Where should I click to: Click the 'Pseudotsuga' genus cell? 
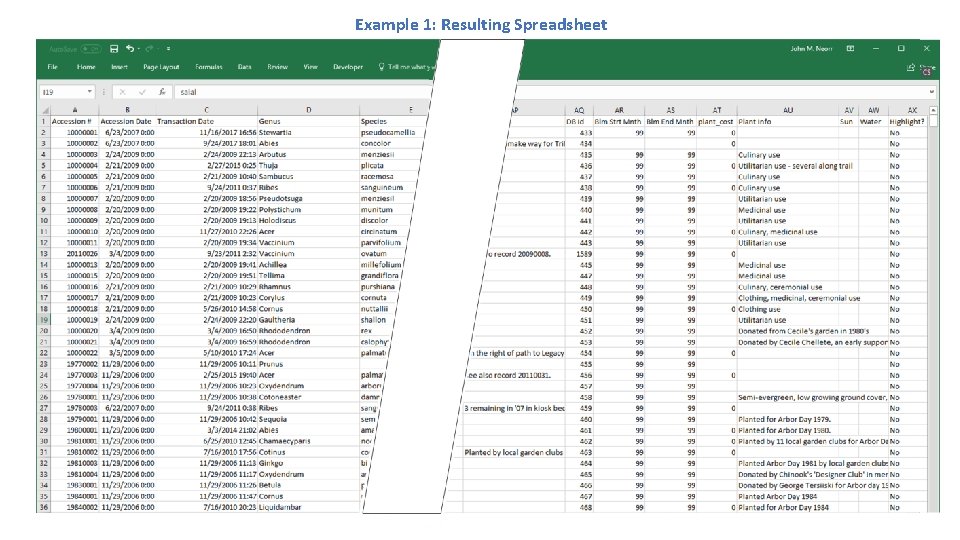click(308, 198)
